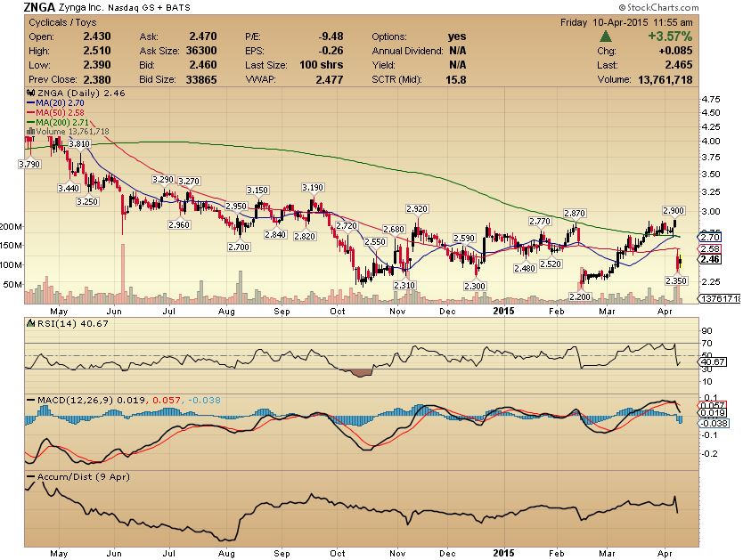Click the P/E value -9.48

(x=331, y=37)
